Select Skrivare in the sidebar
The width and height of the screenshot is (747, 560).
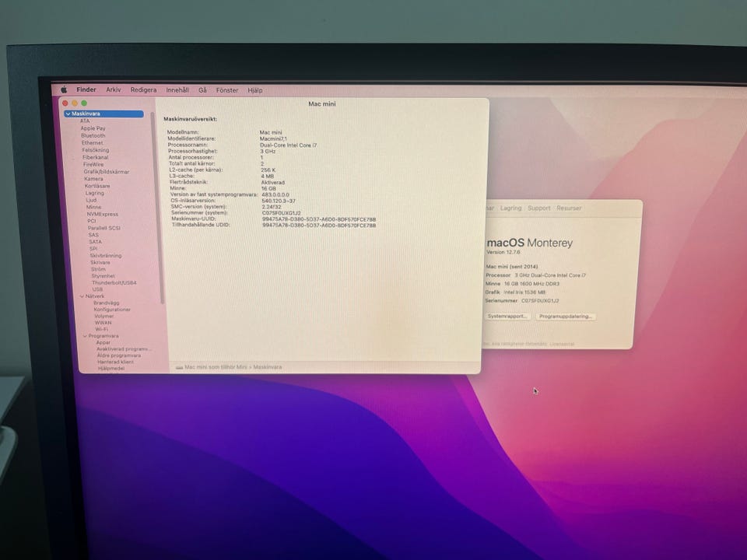tap(100, 262)
